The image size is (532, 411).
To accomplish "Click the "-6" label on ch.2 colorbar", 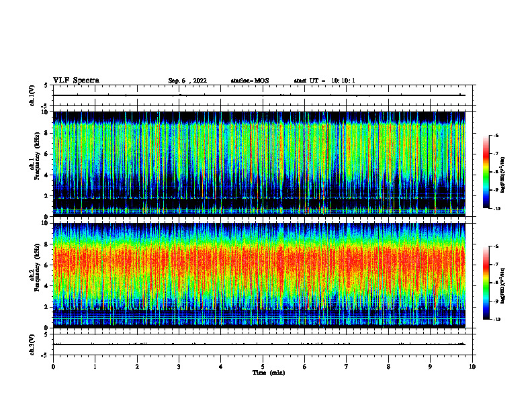I will tap(496, 246).
